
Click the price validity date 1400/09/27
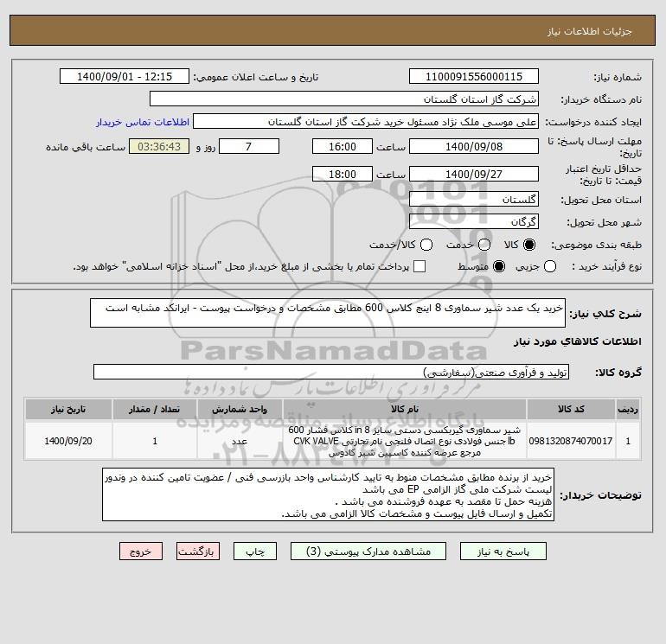[474, 174]
